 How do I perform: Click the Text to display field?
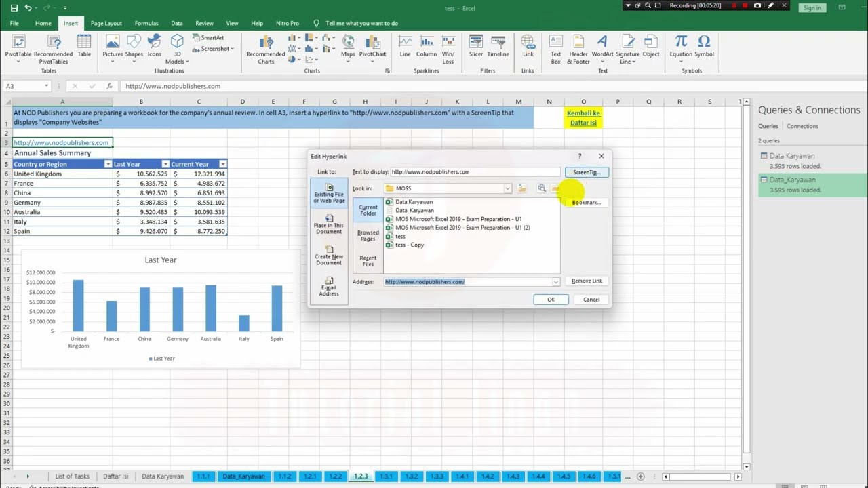(475, 172)
